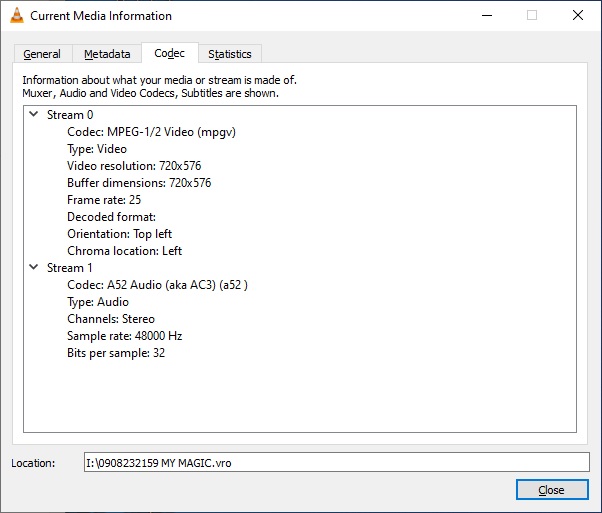Click the Bits per sample 32 row
This screenshot has width=602, height=513.
pos(116,353)
